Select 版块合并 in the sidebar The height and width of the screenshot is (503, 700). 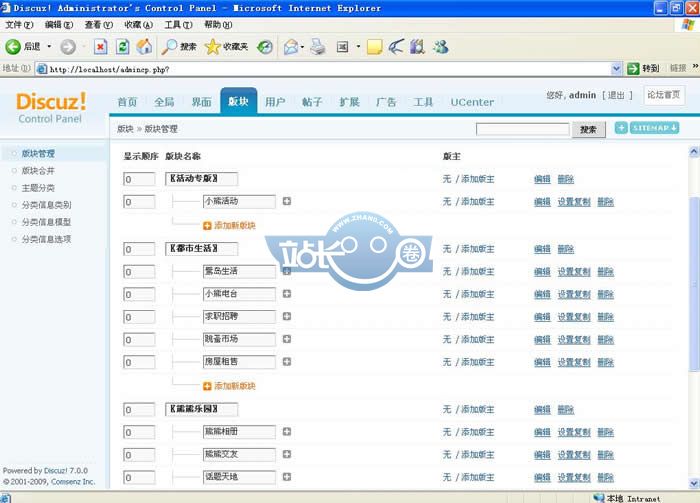(38, 170)
